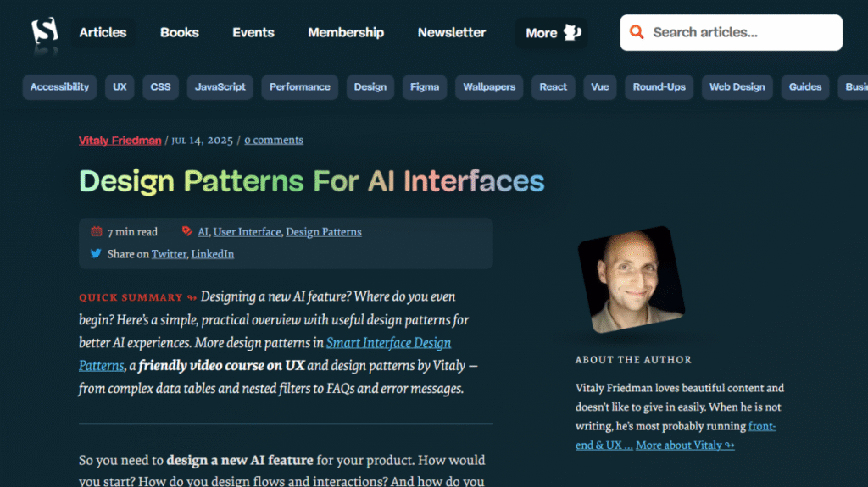Open the Newsletter page

click(x=452, y=33)
